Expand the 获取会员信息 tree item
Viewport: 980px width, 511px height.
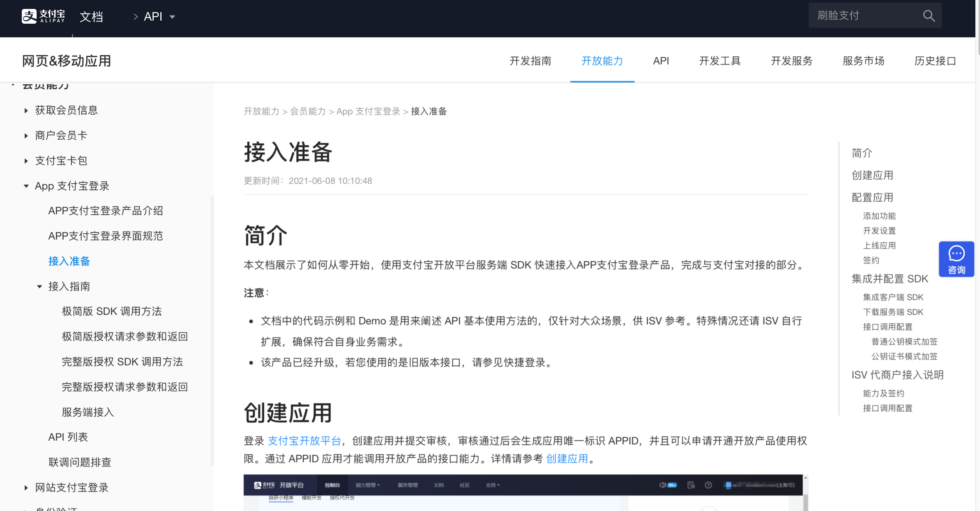[26, 111]
